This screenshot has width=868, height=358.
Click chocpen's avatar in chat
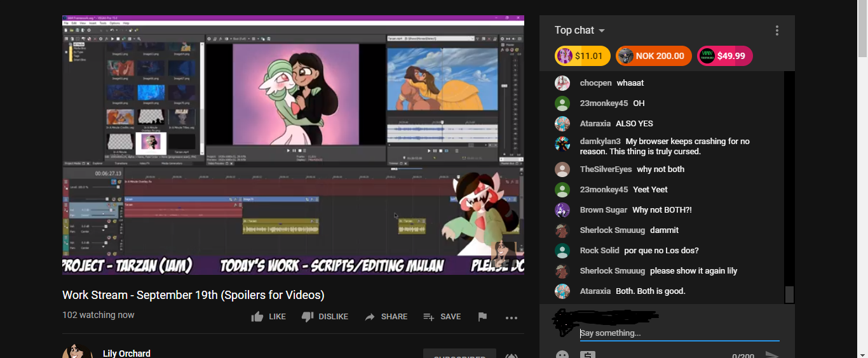(x=562, y=83)
